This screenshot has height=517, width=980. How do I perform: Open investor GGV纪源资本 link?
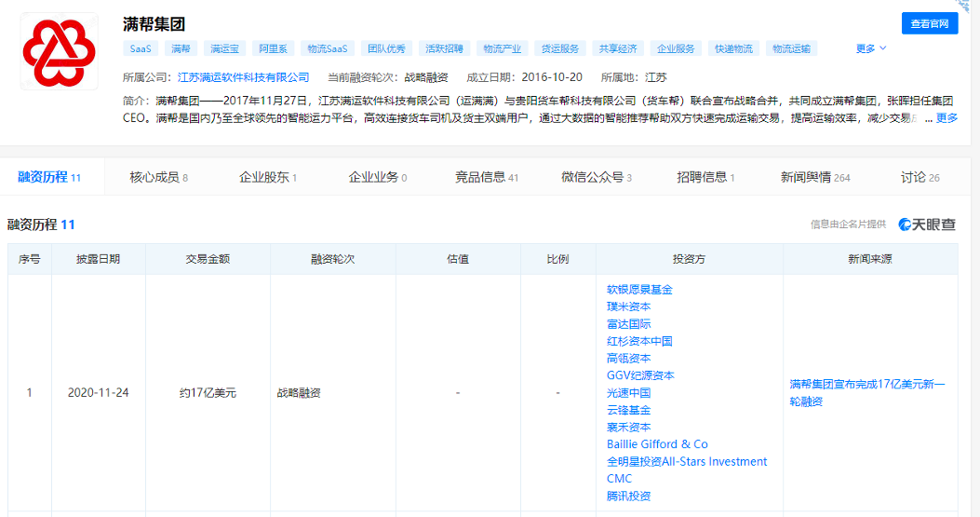point(640,375)
